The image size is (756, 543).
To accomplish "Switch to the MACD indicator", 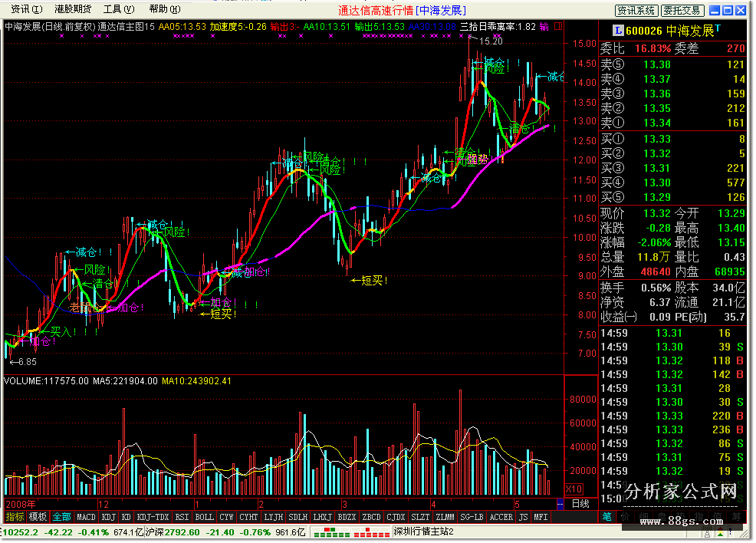I will 87,517.
